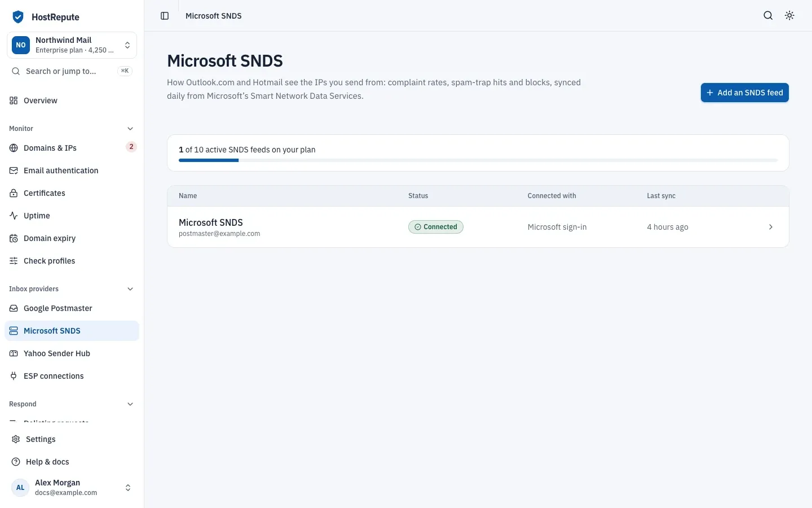The image size is (812, 508).
Task: Click the HostRepute shield logo
Action: tap(18, 17)
